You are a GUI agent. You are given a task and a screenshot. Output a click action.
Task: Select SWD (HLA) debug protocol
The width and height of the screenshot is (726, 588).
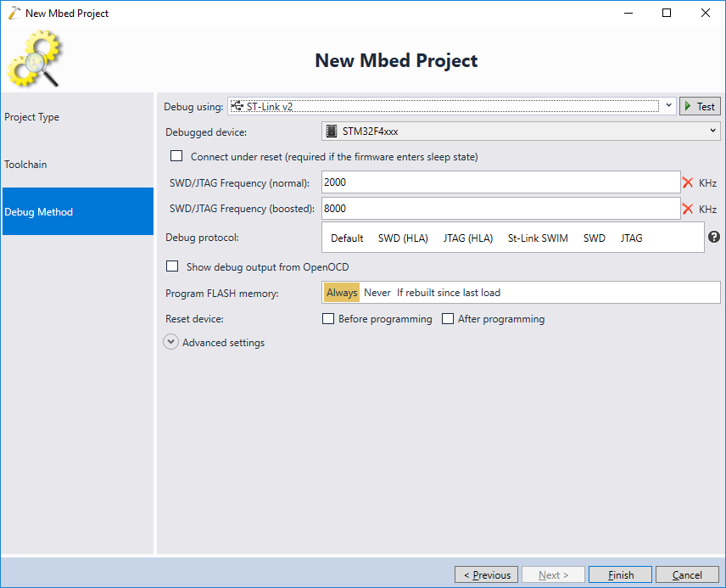(x=403, y=238)
